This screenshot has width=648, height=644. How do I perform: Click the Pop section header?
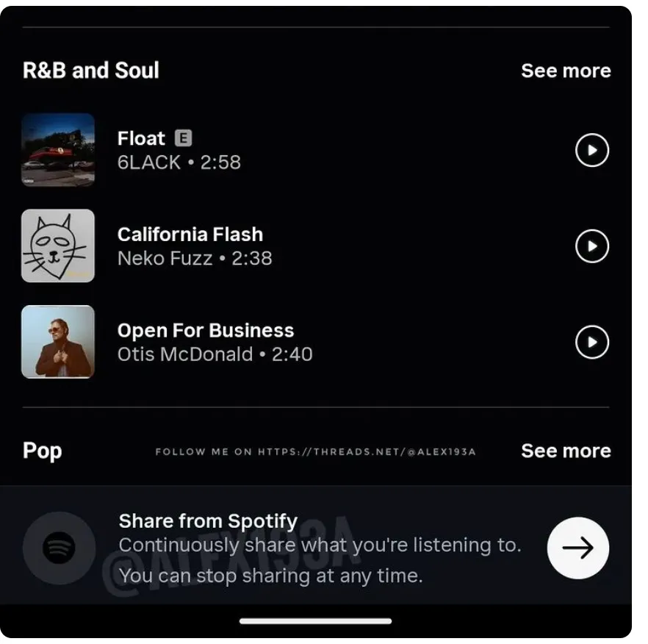(43, 451)
